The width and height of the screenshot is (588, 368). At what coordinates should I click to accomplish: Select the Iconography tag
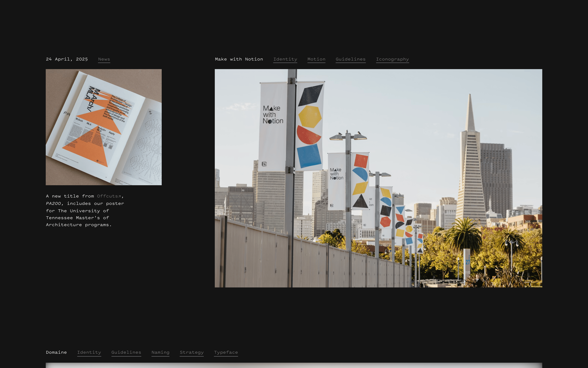392,59
